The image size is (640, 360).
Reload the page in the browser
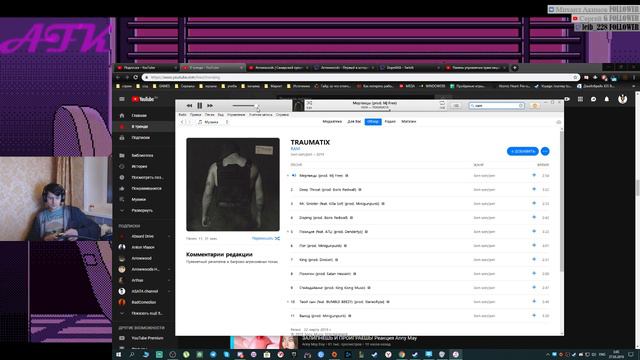click(x=136, y=77)
